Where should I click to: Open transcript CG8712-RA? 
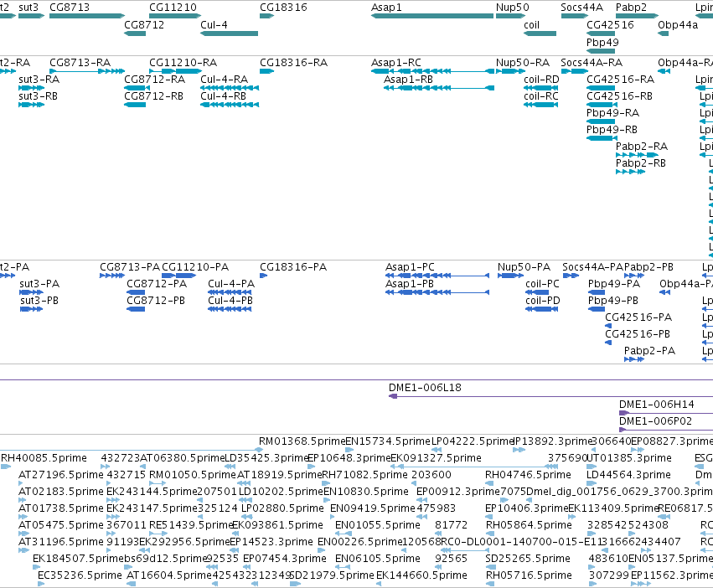[155, 79]
